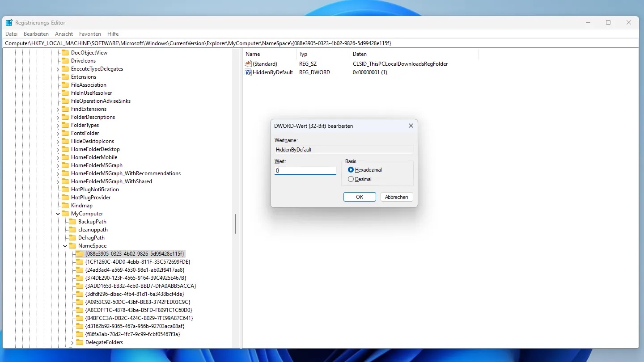The height and width of the screenshot is (362, 644).
Task: Expand the FolderDescriptions tree node
Action: pyautogui.click(x=58, y=117)
